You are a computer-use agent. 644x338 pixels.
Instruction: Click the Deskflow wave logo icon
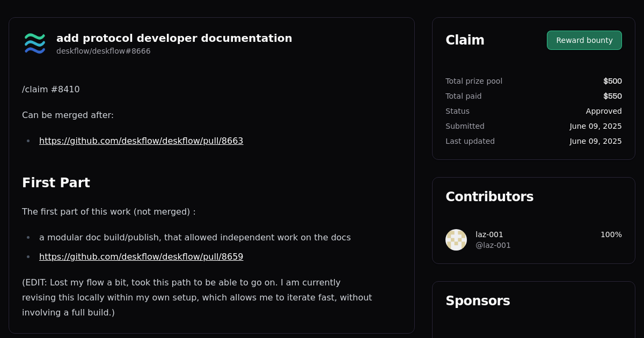click(34, 43)
